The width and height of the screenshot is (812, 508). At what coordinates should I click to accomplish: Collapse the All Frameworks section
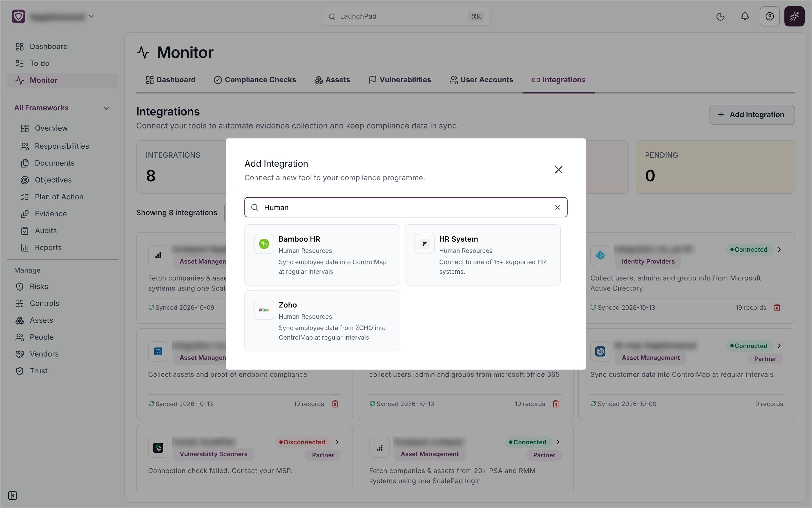point(106,108)
